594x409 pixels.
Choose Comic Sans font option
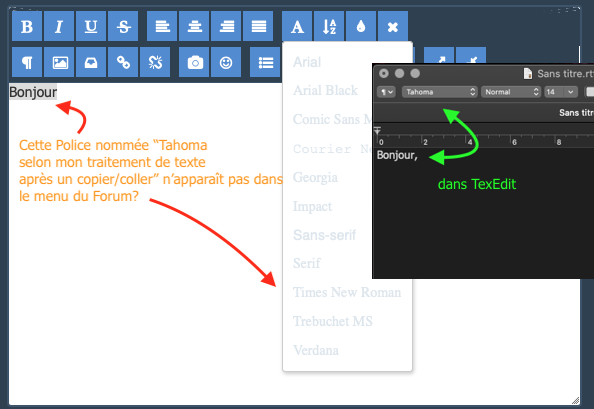332,119
